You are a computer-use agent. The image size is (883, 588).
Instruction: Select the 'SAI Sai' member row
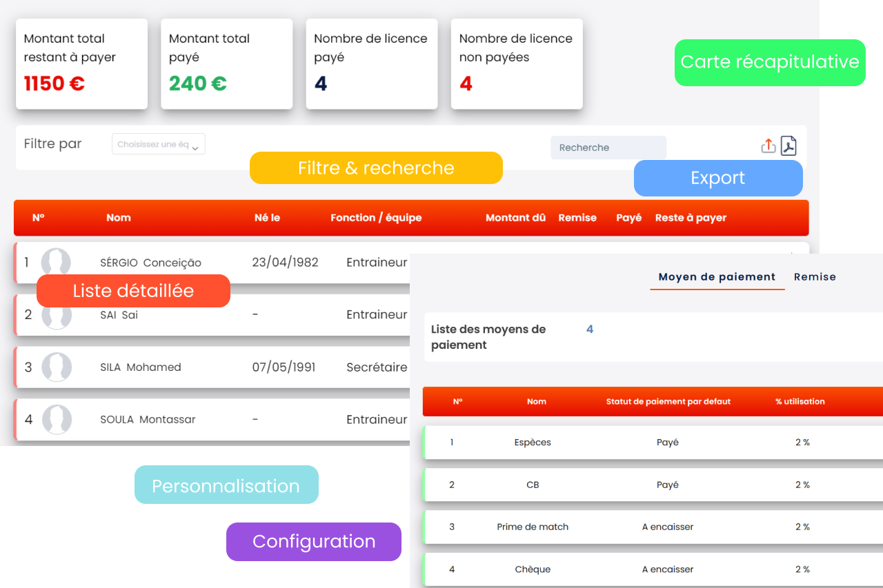pos(211,315)
